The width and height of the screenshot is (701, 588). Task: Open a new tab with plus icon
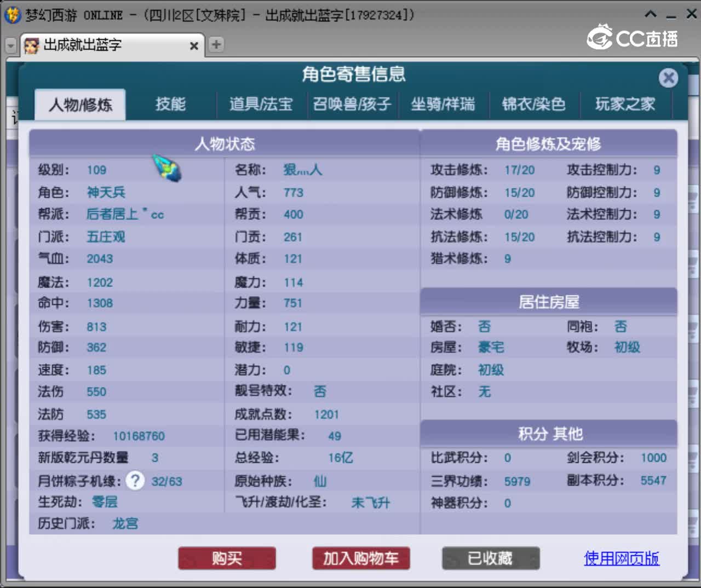(x=216, y=44)
